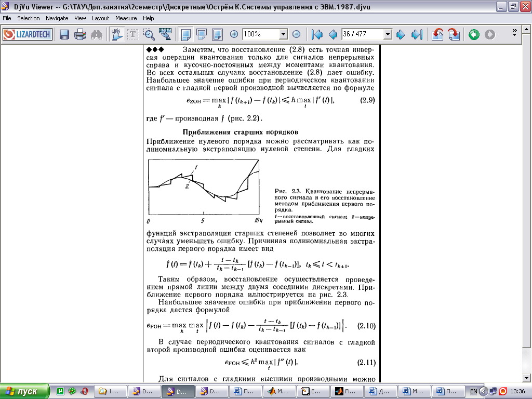
Task: Print the document using printer icon
Action: tap(80, 34)
